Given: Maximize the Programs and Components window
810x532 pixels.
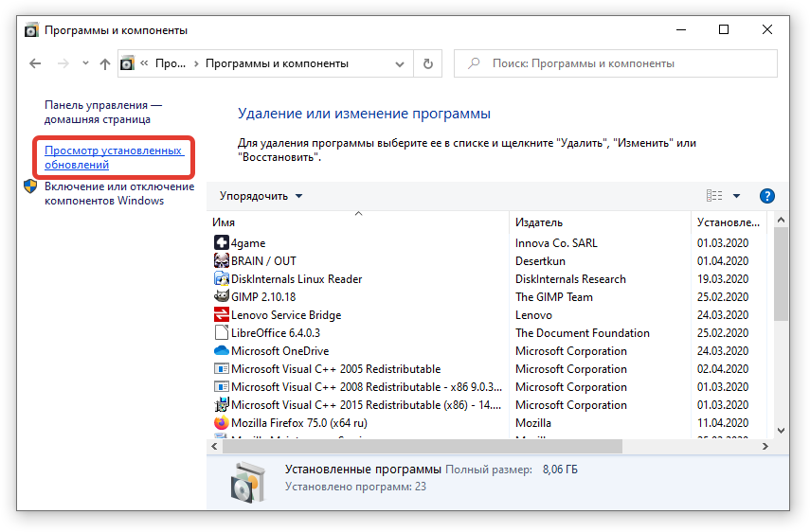Looking at the screenshot, I should (x=724, y=30).
